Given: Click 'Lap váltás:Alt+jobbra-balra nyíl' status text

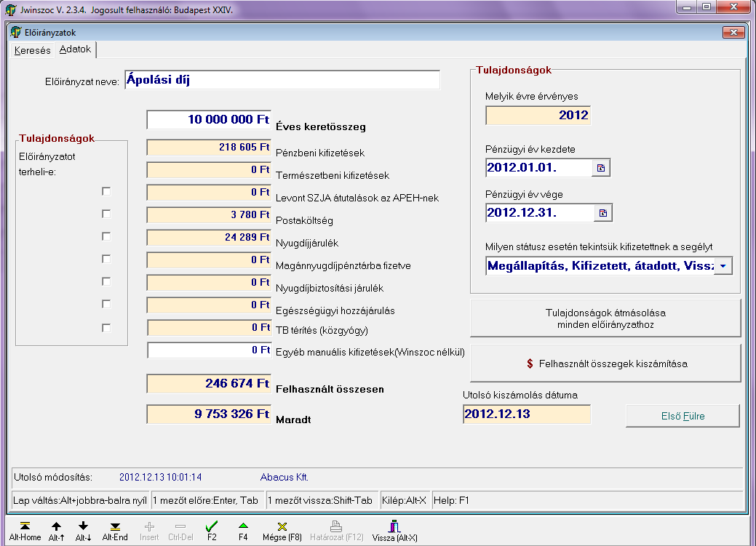Looking at the screenshot, I should tap(80, 500).
